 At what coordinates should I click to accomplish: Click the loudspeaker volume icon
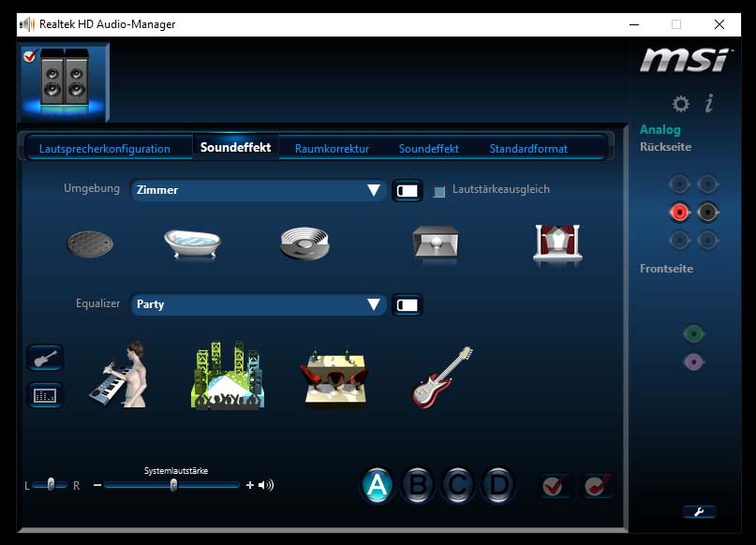click(266, 485)
